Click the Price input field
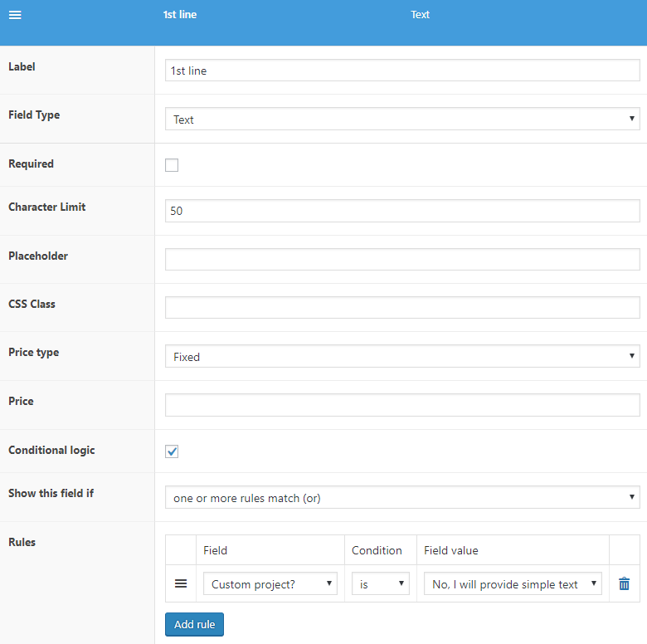This screenshot has height=644, width=647. pos(402,405)
